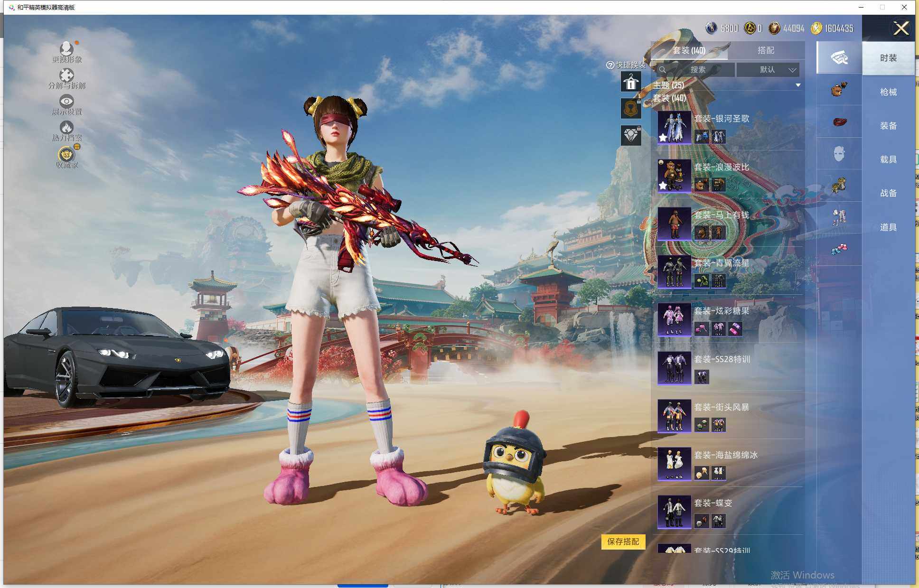Open the 更换形象 avatar change icon
Screen dimensions: 919x588
pyautogui.click(x=66, y=50)
